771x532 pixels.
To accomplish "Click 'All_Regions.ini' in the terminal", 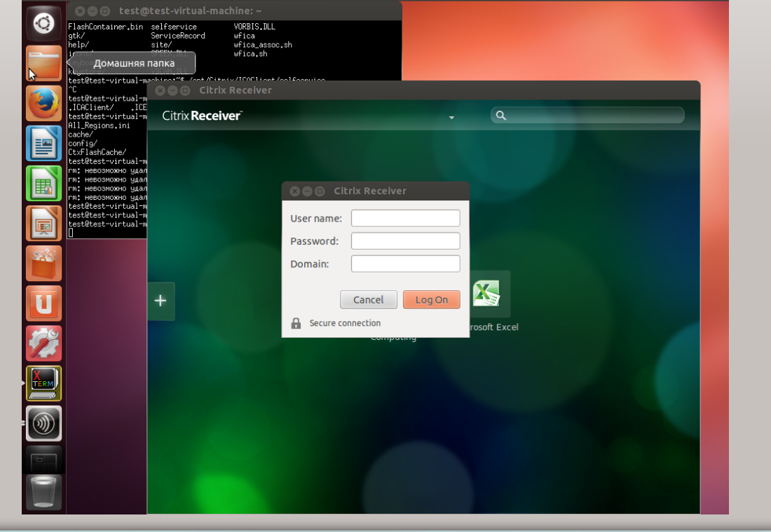I will click(99, 125).
